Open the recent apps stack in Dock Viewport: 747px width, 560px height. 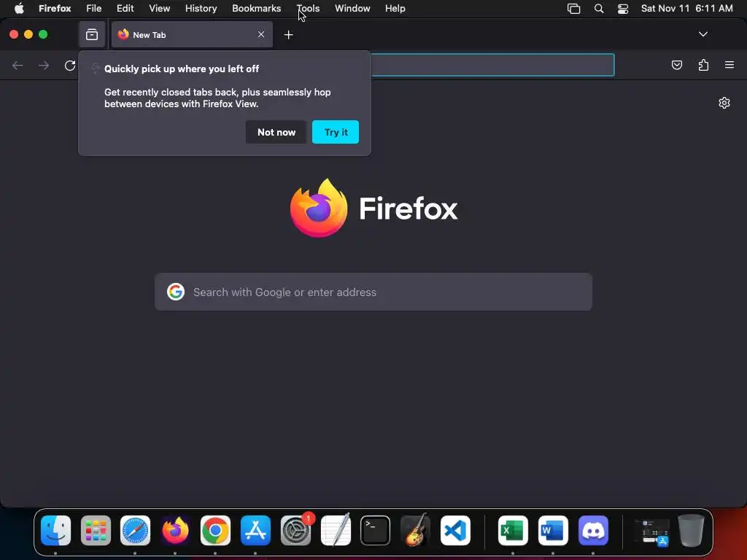(x=651, y=532)
